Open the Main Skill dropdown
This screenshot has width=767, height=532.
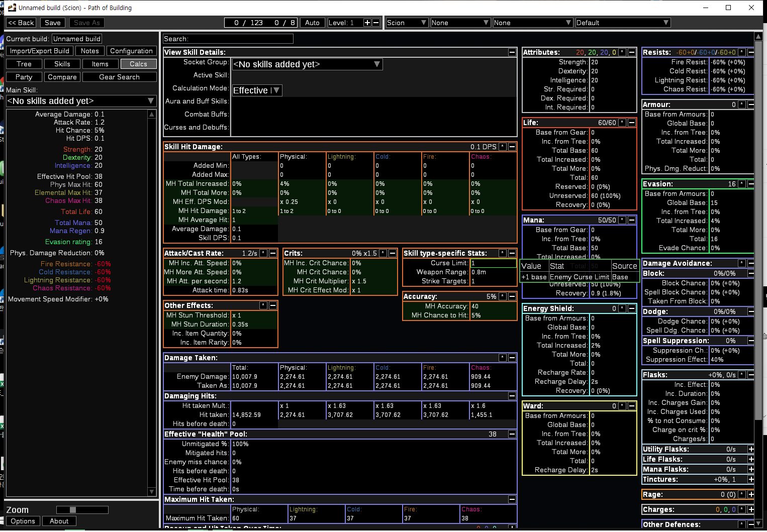[x=81, y=101]
